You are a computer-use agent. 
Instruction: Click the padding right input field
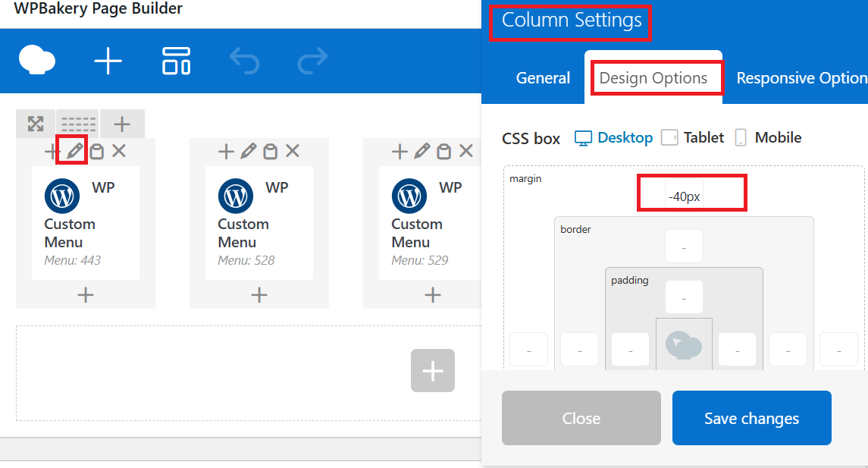(738, 350)
